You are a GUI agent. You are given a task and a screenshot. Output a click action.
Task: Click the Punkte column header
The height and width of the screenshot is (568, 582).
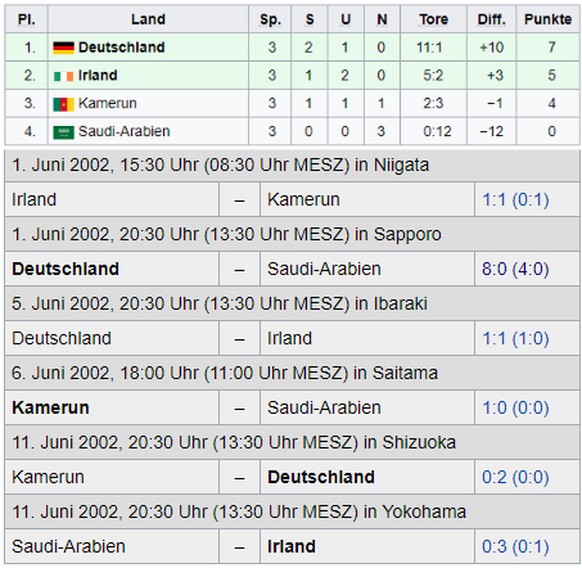[548, 19]
